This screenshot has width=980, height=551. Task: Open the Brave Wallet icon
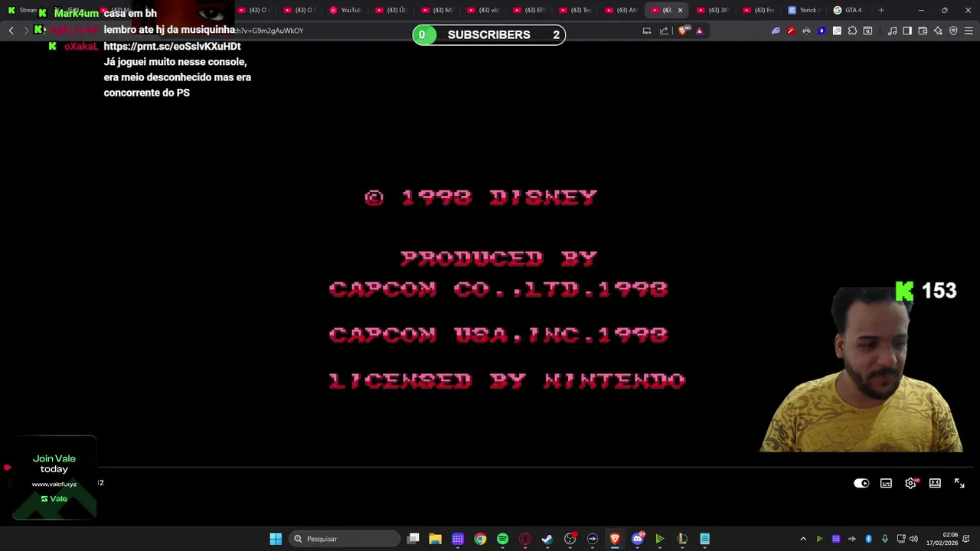tap(923, 31)
